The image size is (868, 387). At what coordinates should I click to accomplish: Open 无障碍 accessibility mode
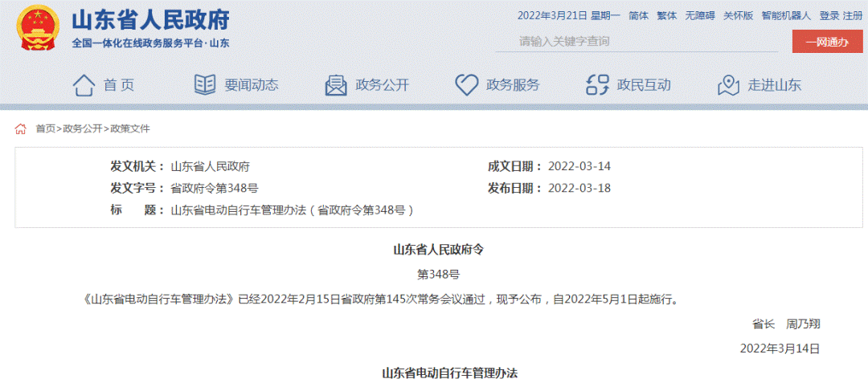point(700,15)
